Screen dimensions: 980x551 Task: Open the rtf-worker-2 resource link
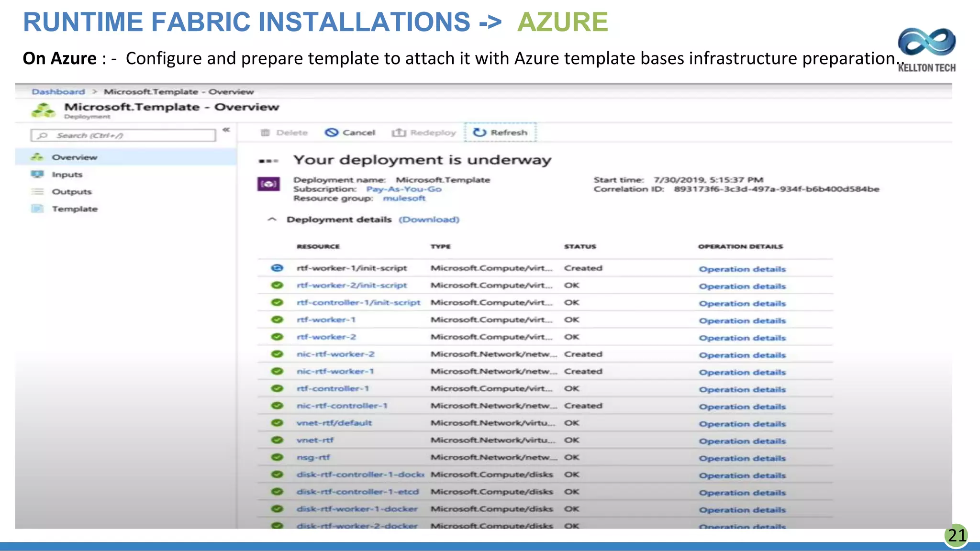pyautogui.click(x=326, y=337)
